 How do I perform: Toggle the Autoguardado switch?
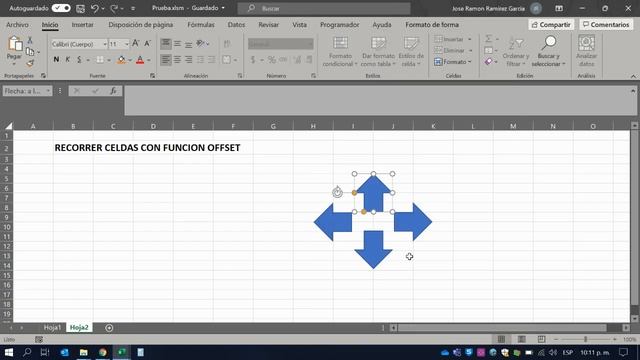(x=61, y=8)
